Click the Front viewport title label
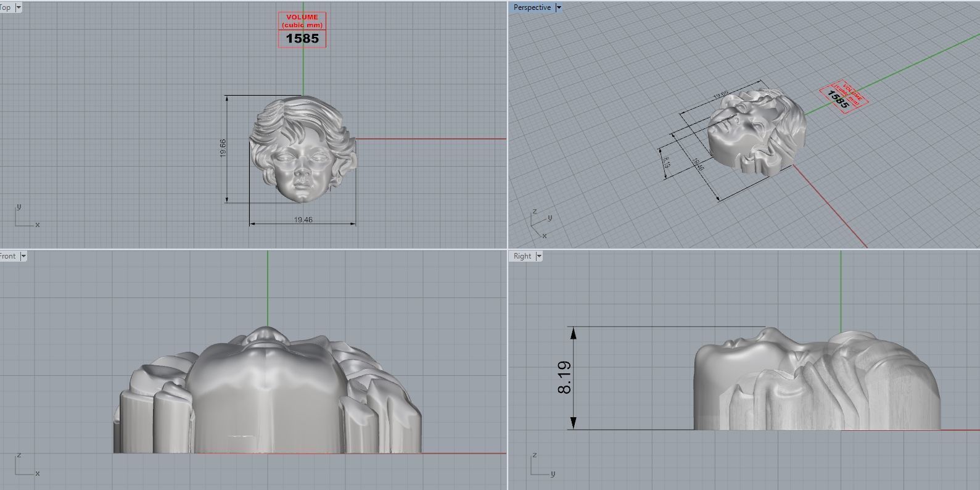 click(x=8, y=256)
